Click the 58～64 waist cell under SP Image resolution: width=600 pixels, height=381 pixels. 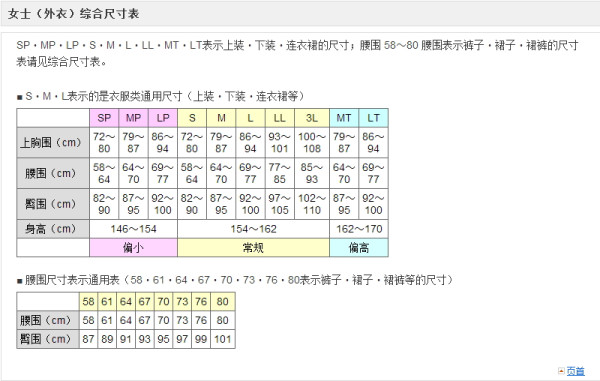click(104, 173)
